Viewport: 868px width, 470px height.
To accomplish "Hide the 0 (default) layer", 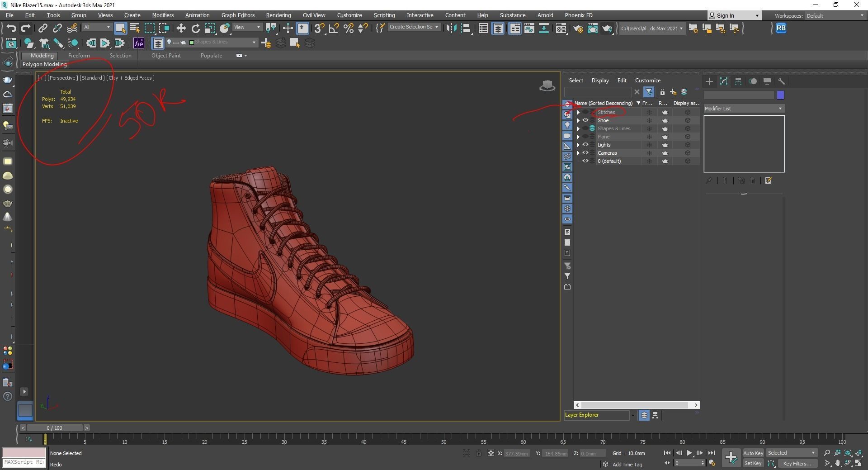I will pyautogui.click(x=585, y=161).
